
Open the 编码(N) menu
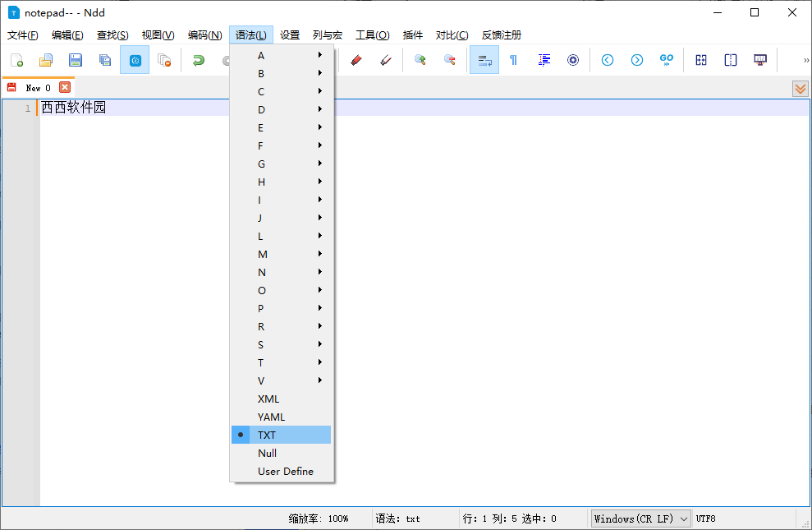tap(204, 35)
